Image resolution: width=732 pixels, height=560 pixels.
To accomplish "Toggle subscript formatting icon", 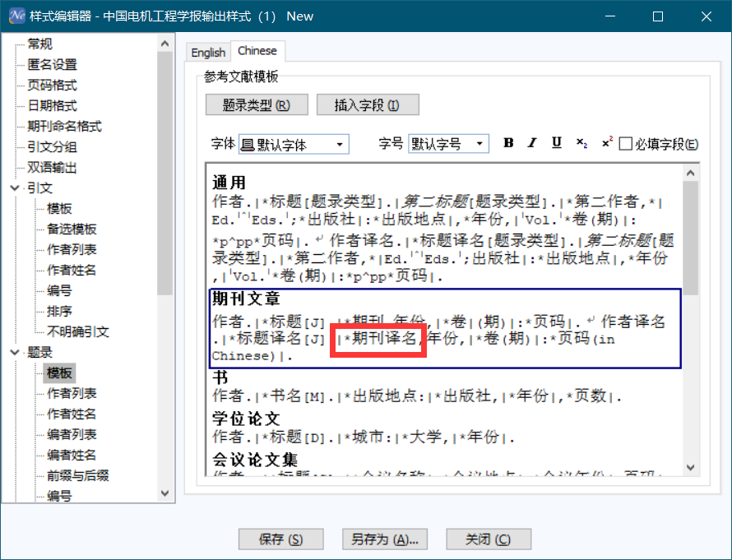I will coord(581,143).
